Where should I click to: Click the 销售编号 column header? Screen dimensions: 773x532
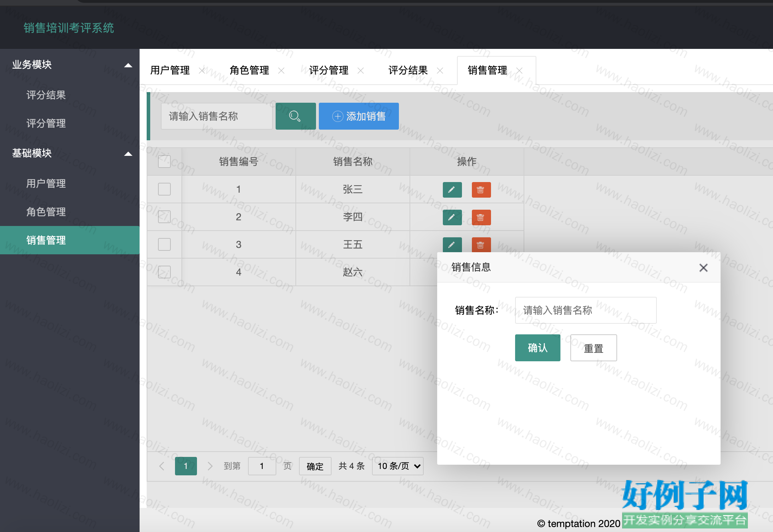(239, 162)
